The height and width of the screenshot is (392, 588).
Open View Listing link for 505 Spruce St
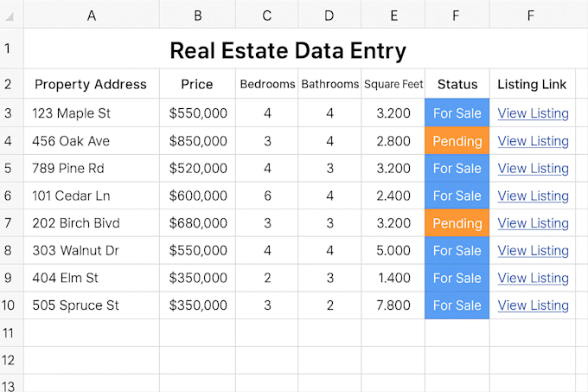(x=533, y=305)
